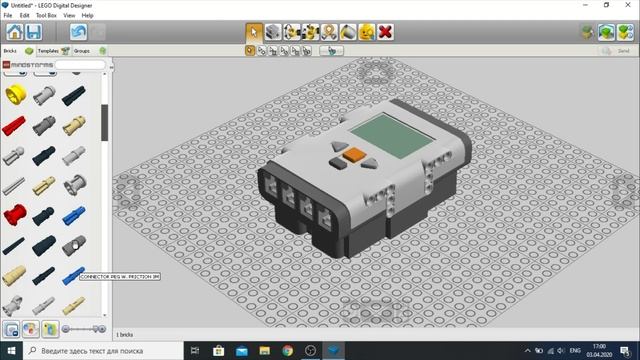Click the greyed-out Redo button
The height and width of the screenshot is (360, 640).
click(x=98, y=32)
